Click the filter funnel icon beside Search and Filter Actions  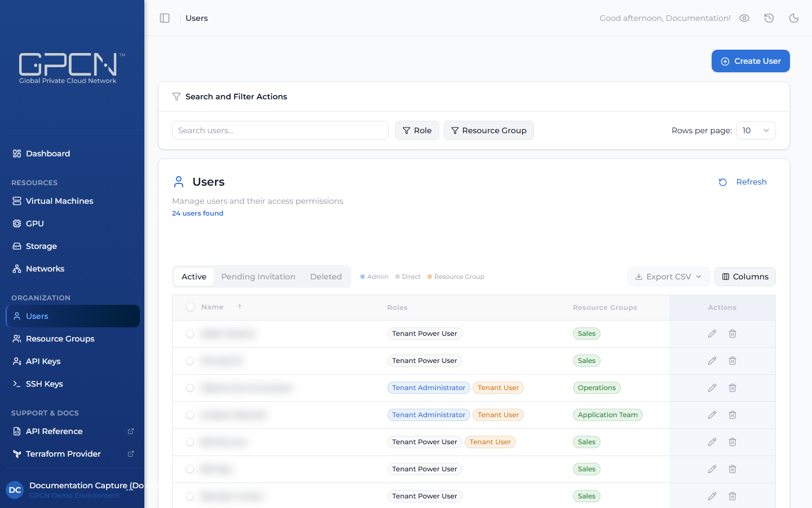pyautogui.click(x=176, y=97)
